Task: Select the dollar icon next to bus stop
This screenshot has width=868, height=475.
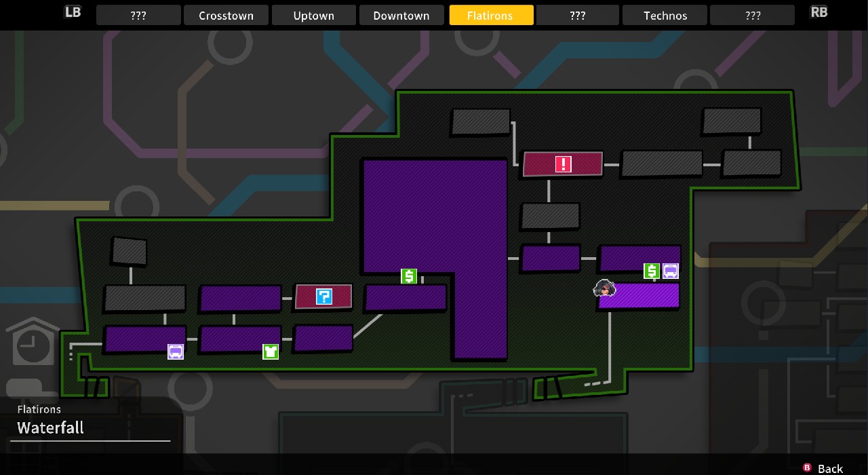Action: tap(652, 271)
